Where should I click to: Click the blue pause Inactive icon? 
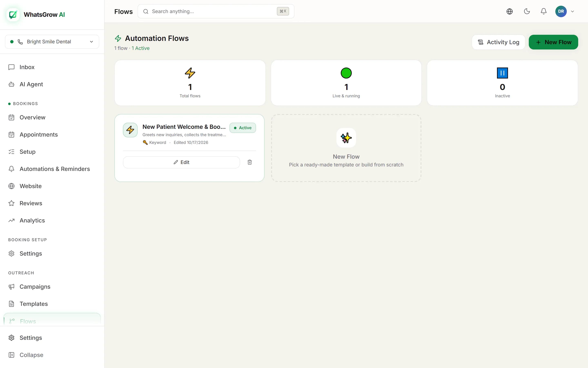[x=502, y=73]
